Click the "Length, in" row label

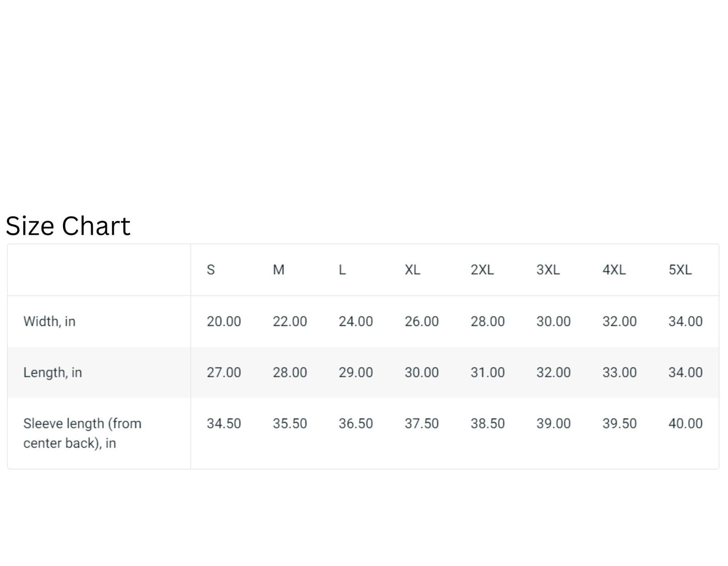click(x=52, y=373)
